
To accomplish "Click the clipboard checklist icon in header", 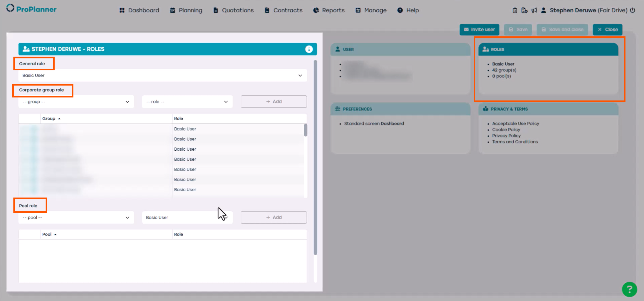I will coord(515,10).
